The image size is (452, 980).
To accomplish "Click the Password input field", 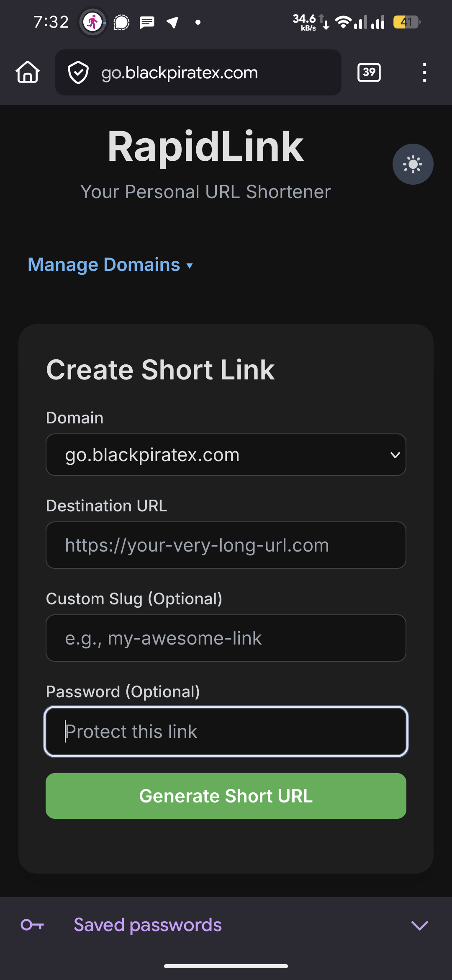I will coord(226,732).
